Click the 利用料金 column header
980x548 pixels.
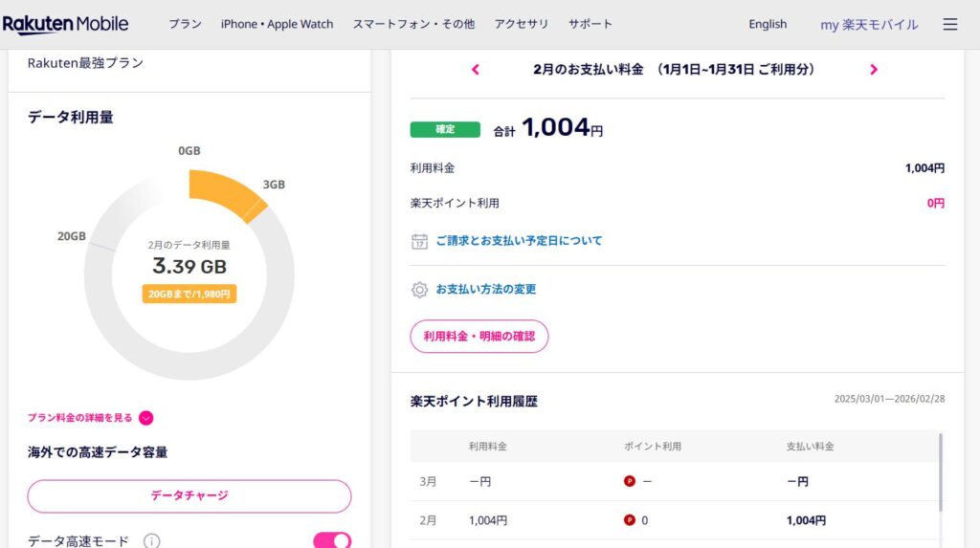click(x=488, y=447)
